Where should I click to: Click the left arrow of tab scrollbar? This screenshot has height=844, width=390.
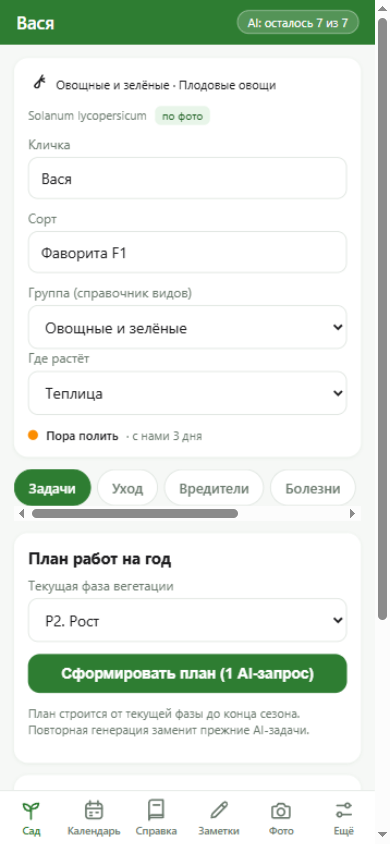coord(21,514)
